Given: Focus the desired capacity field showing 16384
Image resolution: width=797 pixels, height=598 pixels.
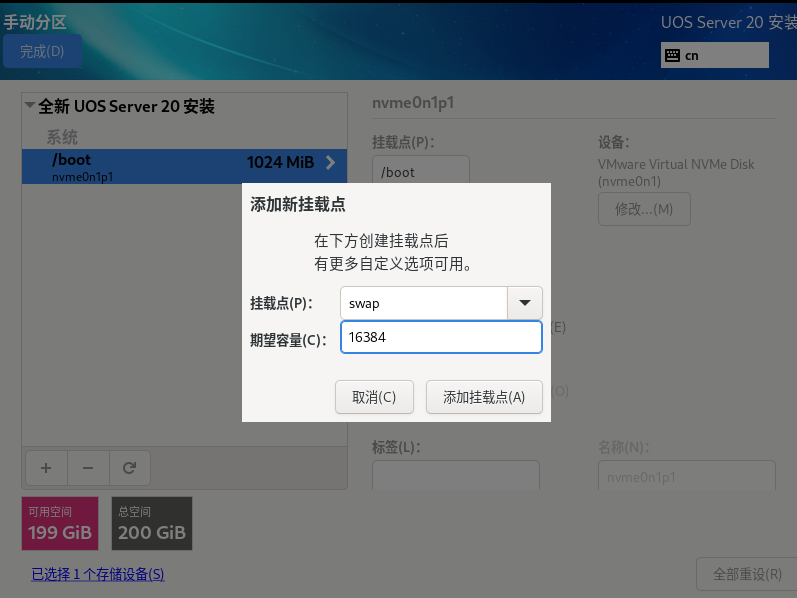Looking at the screenshot, I should [x=441, y=337].
